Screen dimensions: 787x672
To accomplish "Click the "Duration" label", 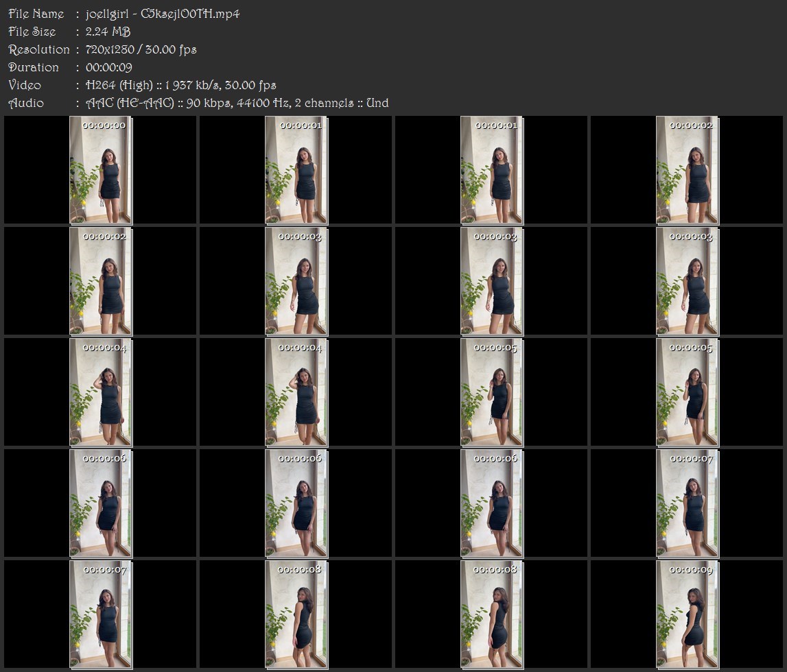I will (34, 67).
